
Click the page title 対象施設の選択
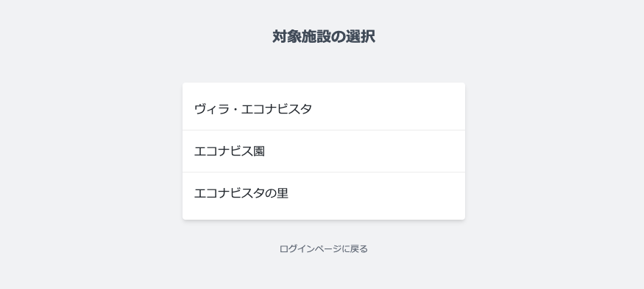(324, 37)
